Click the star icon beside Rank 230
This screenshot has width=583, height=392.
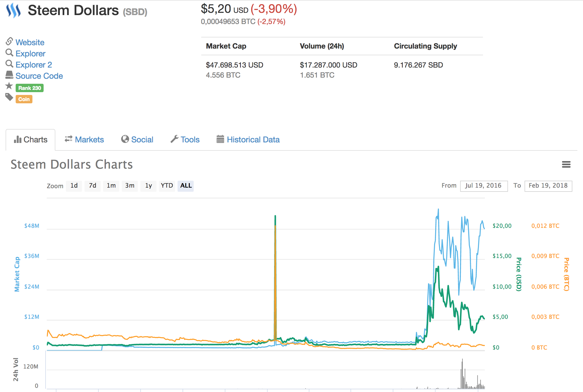9,86
